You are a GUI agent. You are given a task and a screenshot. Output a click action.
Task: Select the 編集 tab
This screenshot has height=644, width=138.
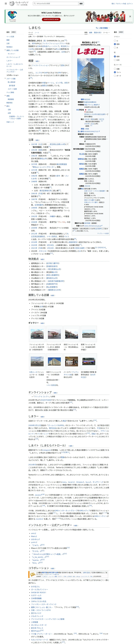(91, 33)
